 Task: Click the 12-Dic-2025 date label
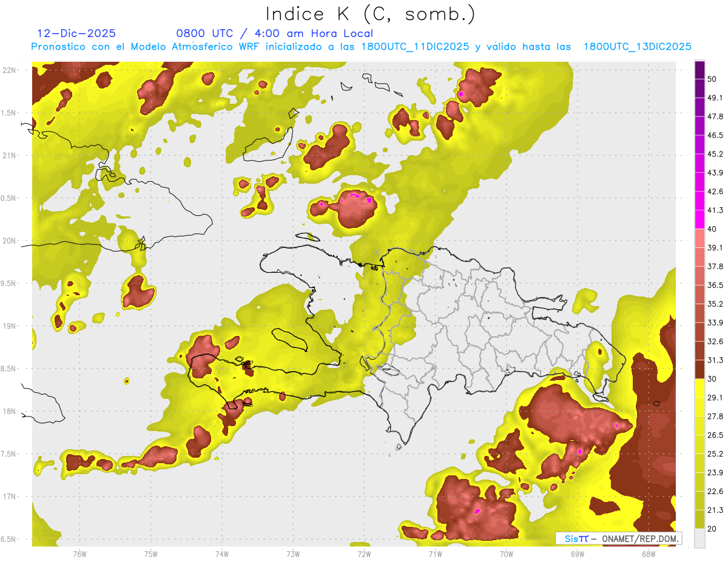76,33
